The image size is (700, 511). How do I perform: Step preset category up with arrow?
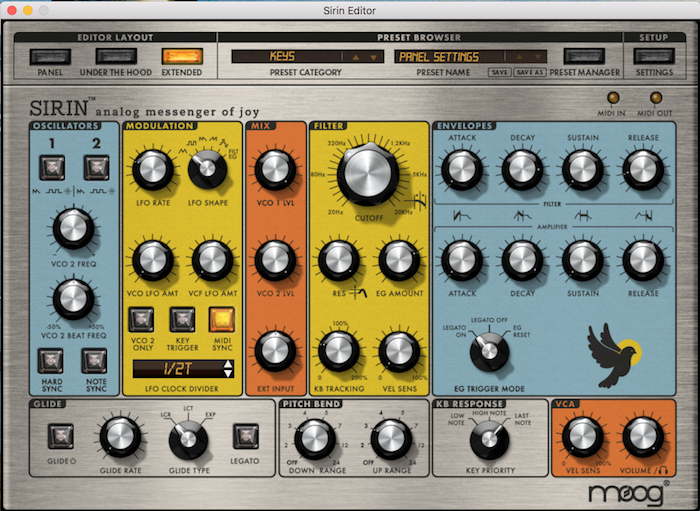click(356, 57)
